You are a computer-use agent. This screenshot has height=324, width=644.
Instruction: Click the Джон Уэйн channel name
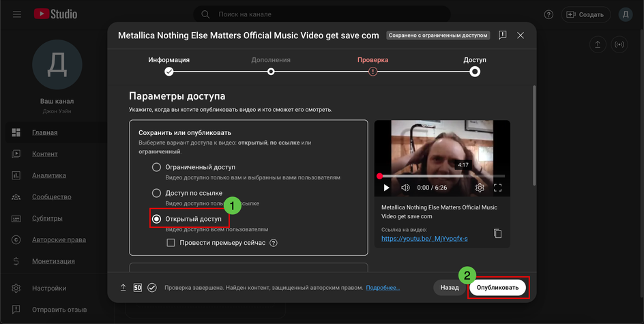(x=57, y=111)
